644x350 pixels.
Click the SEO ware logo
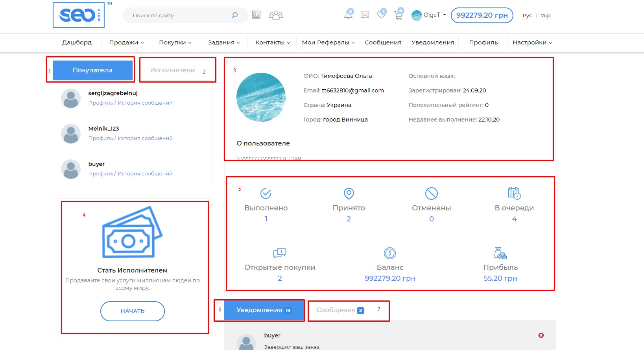[79, 15]
